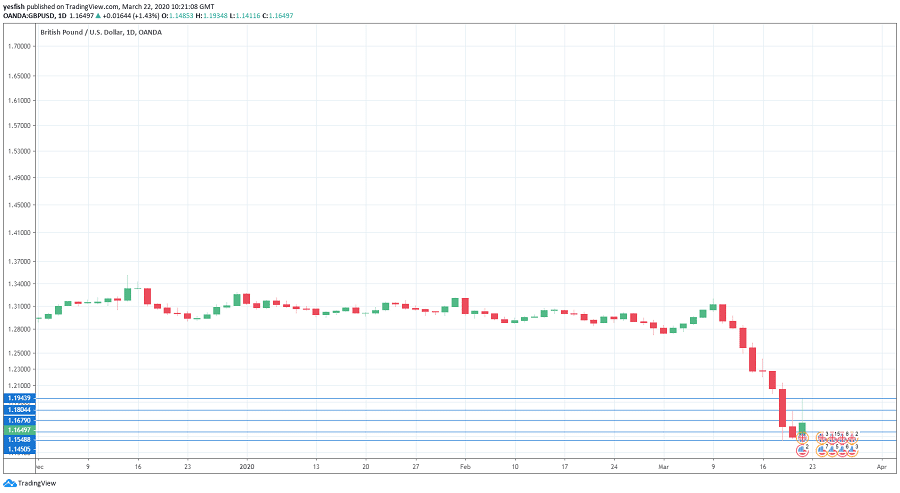The image size is (900, 493).
Task: Open US flag event marker with count 7
Action: [822, 451]
